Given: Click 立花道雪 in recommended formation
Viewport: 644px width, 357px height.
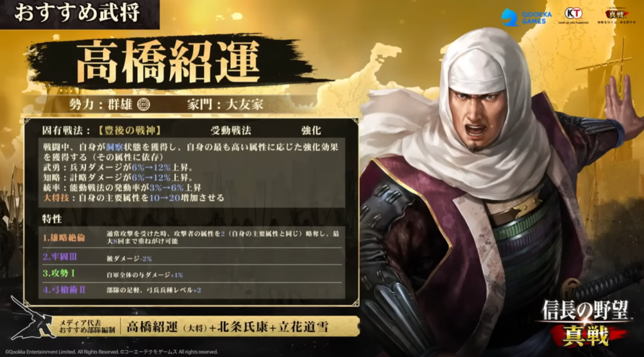Looking at the screenshot, I should pyautogui.click(x=304, y=327).
